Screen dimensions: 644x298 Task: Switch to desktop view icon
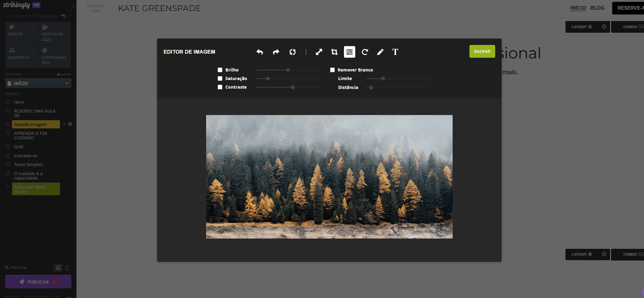(58, 267)
